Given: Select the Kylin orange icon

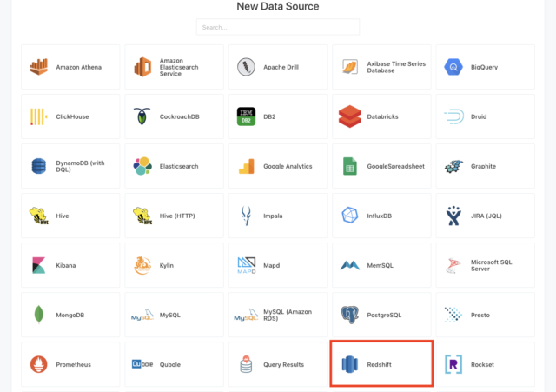Looking at the screenshot, I should (142, 265).
